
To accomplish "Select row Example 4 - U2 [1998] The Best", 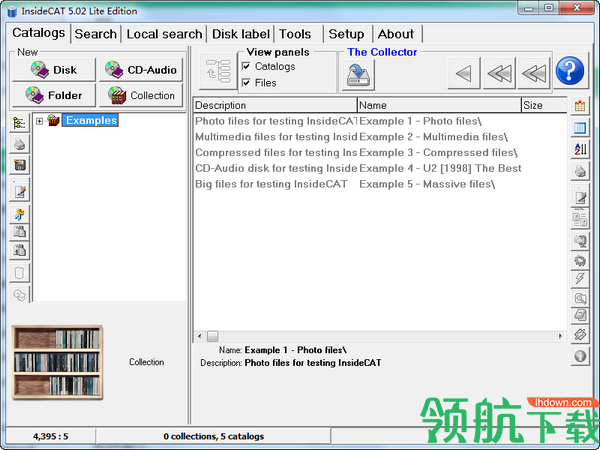I will pyautogui.click(x=380, y=168).
